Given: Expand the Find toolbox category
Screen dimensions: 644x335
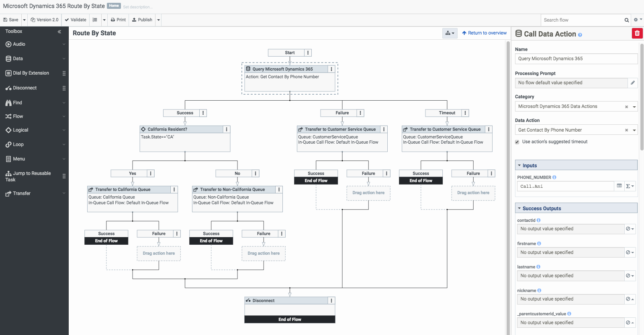Looking at the screenshot, I should 34,103.
